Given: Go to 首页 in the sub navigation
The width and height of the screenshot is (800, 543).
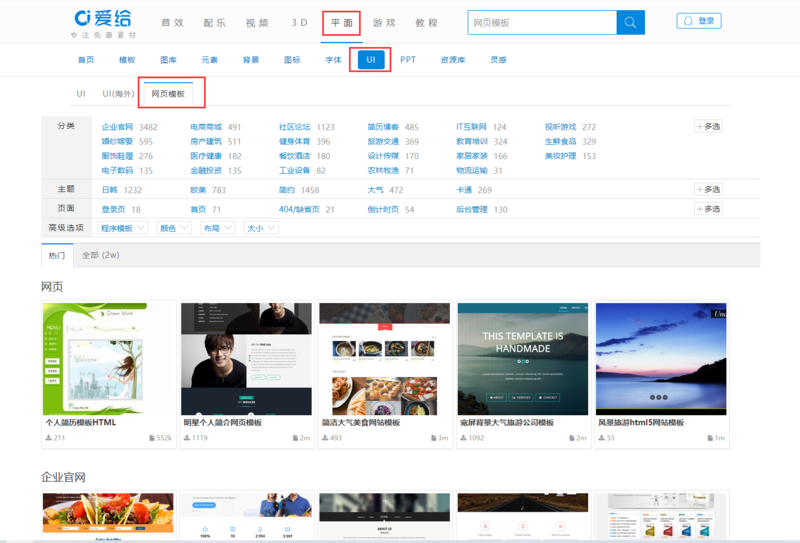Looking at the screenshot, I should (86, 60).
